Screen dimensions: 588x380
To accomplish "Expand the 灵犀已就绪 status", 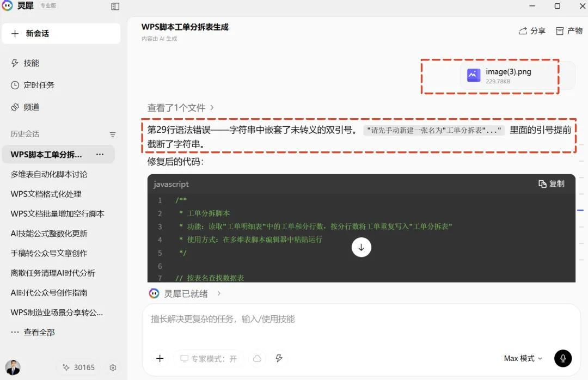I will pos(185,294).
